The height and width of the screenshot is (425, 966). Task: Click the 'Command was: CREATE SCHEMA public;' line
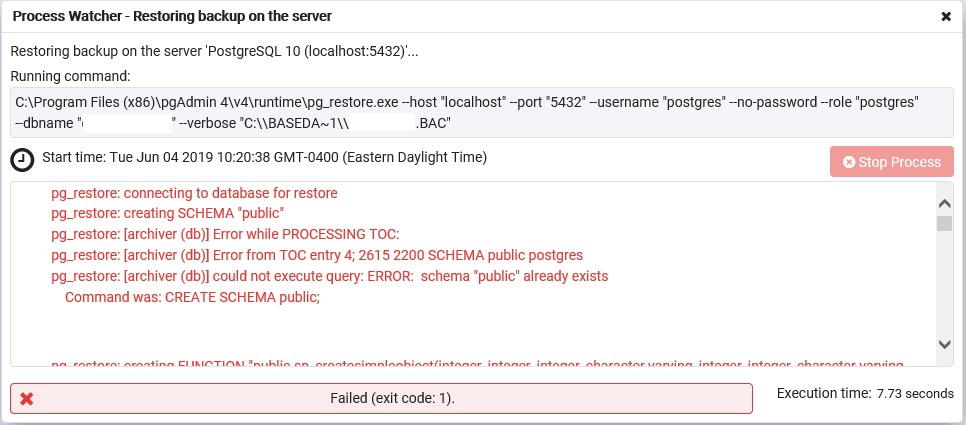point(192,297)
